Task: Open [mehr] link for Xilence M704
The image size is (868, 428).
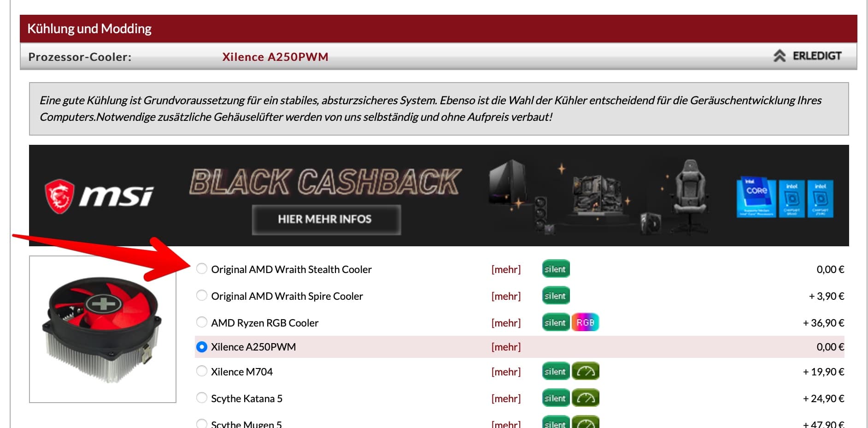Action: coord(506,372)
